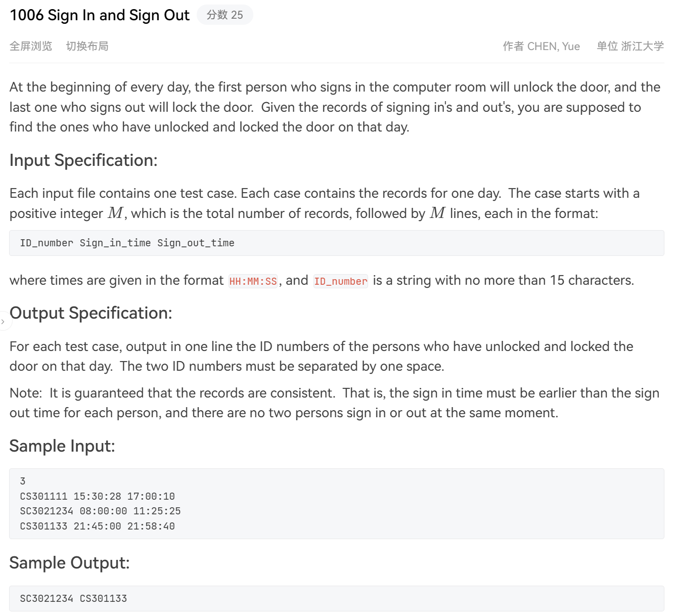Click the Output Specification heading
This screenshot has height=616, width=675.
91,313
